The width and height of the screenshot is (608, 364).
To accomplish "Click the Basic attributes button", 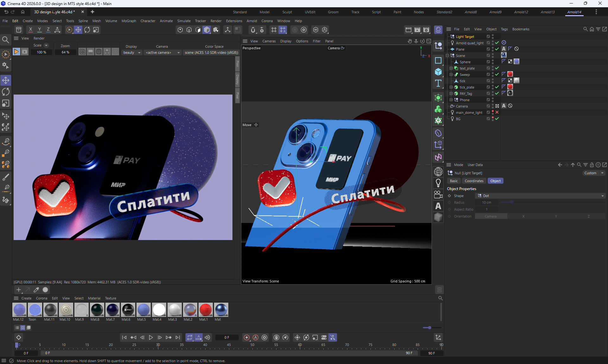I will click(454, 181).
